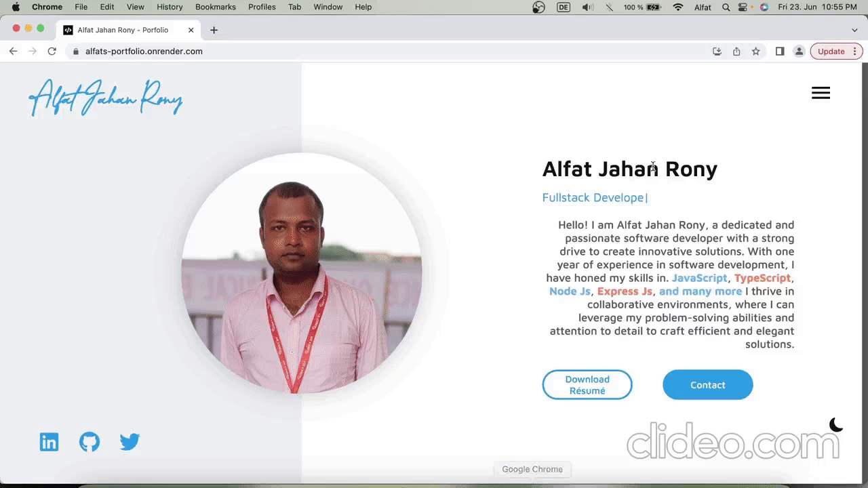Expand the tab search chevron

pos(854,30)
